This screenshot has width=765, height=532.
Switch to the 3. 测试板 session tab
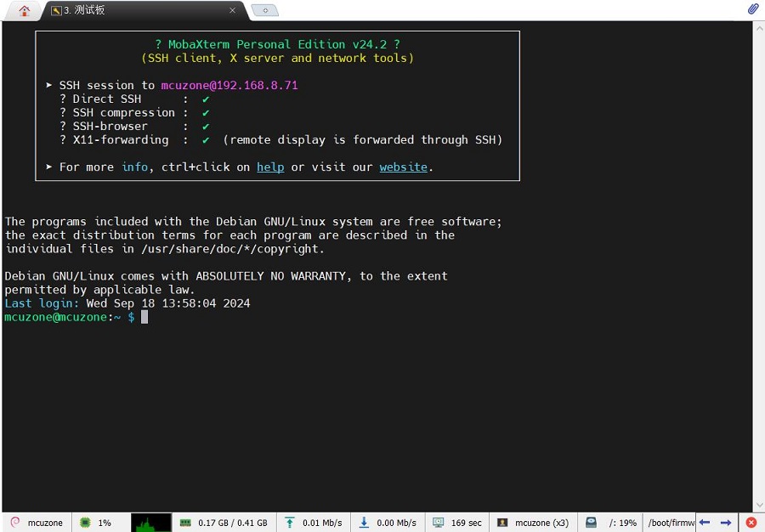[144, 10]
